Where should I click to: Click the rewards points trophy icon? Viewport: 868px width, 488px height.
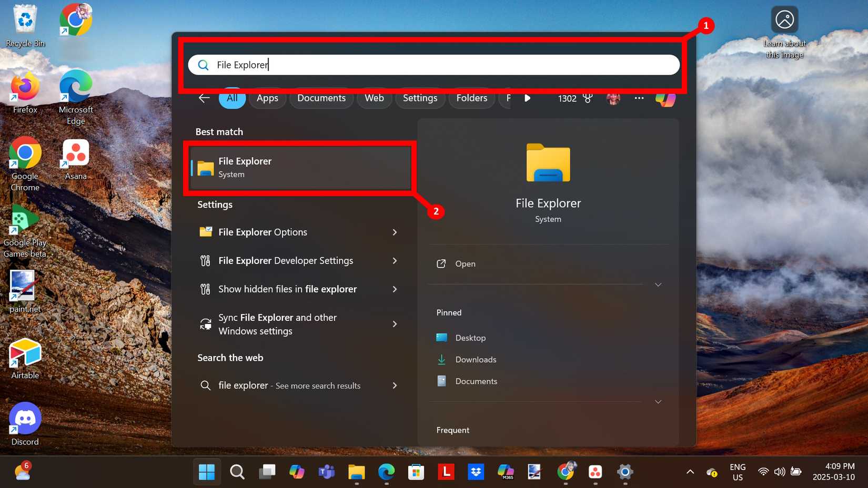click(588, 98)
